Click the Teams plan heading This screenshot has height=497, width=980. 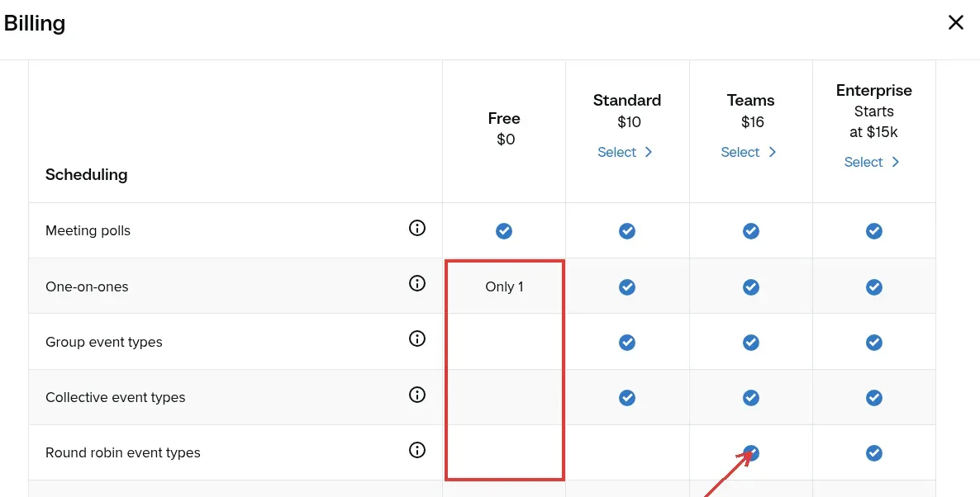click(x=750, y=101)
